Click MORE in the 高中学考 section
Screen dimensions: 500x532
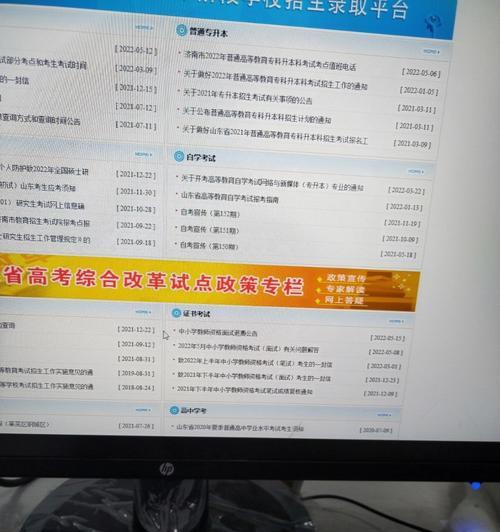pos(384,415)
